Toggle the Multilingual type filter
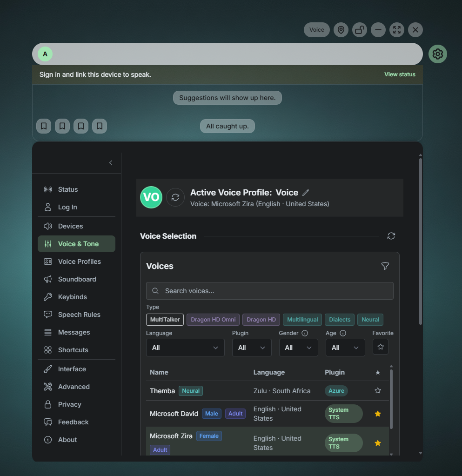The image size is (462, 476). tap(302, 320)
